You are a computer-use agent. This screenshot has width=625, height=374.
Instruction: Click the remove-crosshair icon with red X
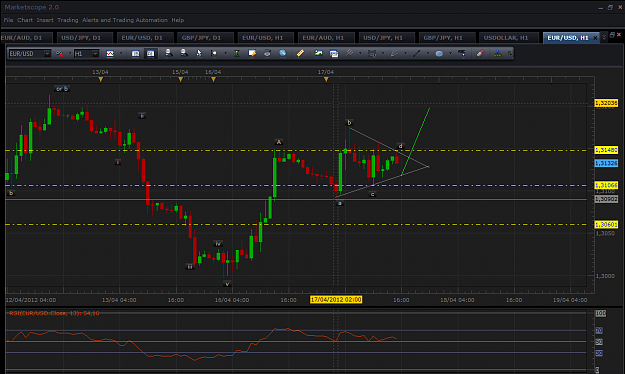click(x=59, y=53)
